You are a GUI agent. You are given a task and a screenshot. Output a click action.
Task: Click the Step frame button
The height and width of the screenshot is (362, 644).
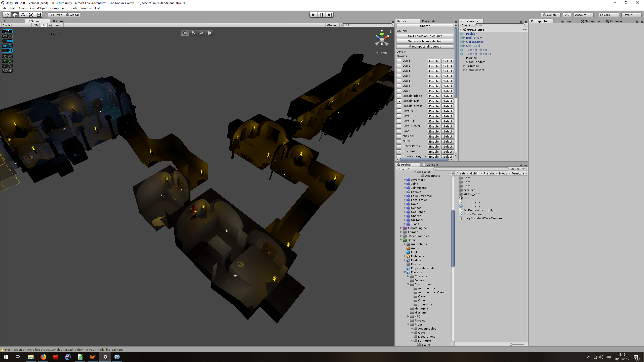pyautogui.click(x=330, y=15)
